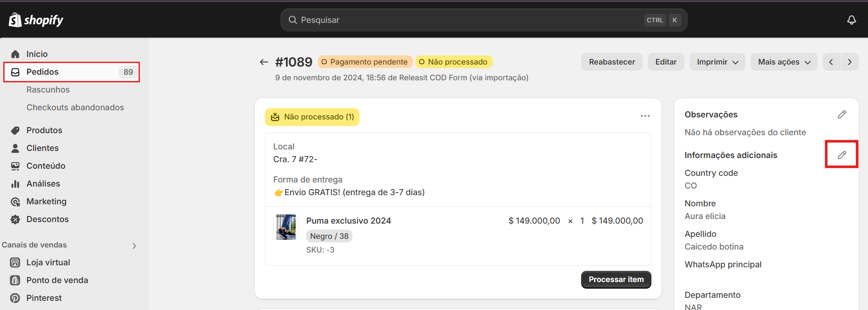Viewport: 868px width, 310px height.
Task: View next order with right chevron
Action: click(x=850, y=62)
